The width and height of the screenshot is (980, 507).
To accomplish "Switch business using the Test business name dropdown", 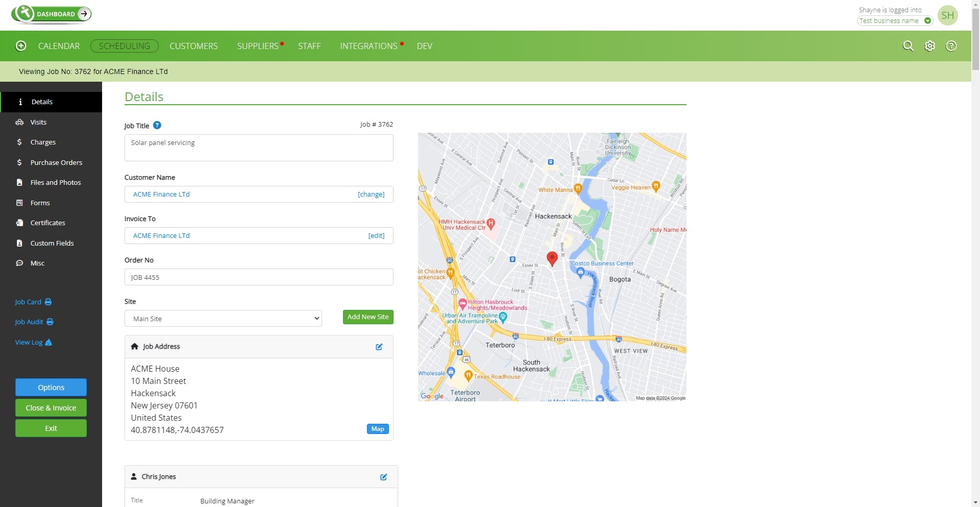I will (x=895, y=20).
